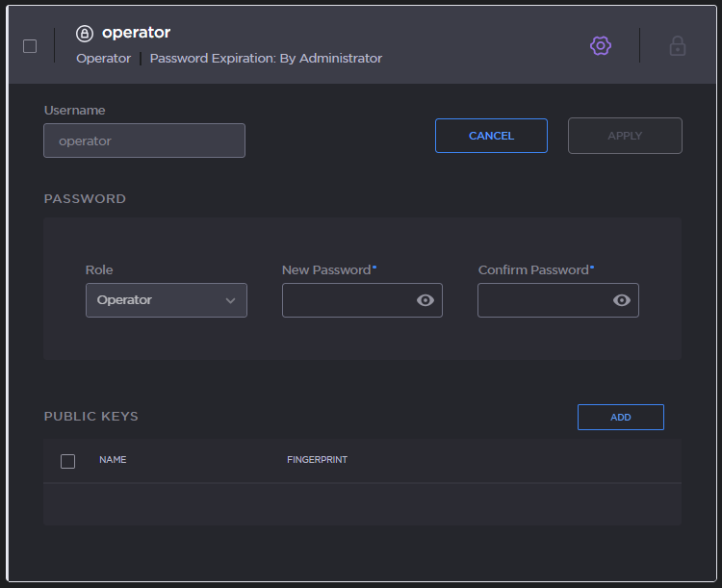Reveal Confirm Password with eye icon
722x588 pixels.
point(622,300)
